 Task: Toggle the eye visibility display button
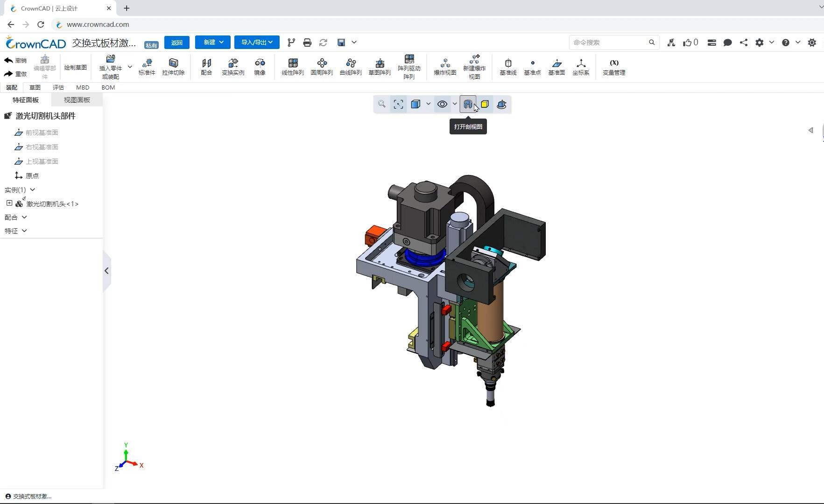click(442, 104)
